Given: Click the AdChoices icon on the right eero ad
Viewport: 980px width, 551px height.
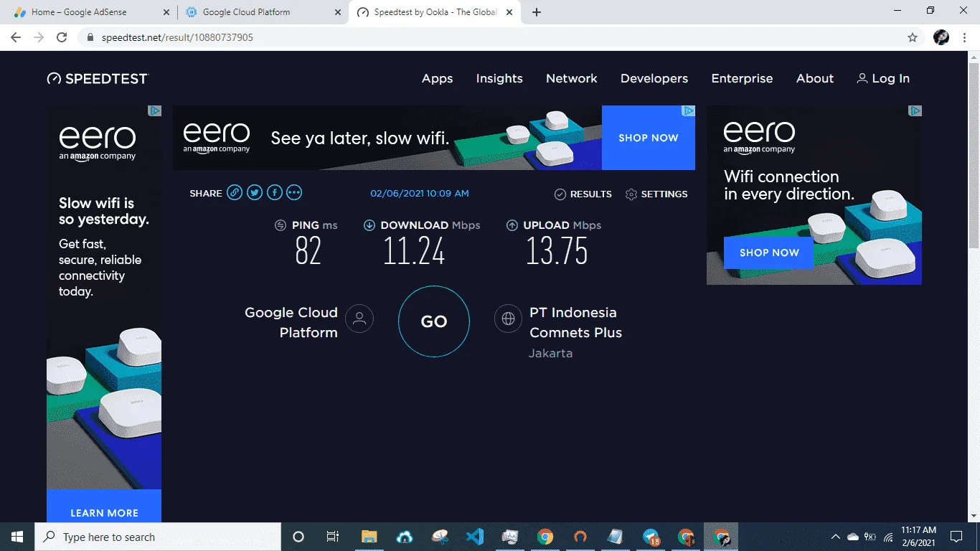Looking at the screenshot, I should [x=915, y=110].
